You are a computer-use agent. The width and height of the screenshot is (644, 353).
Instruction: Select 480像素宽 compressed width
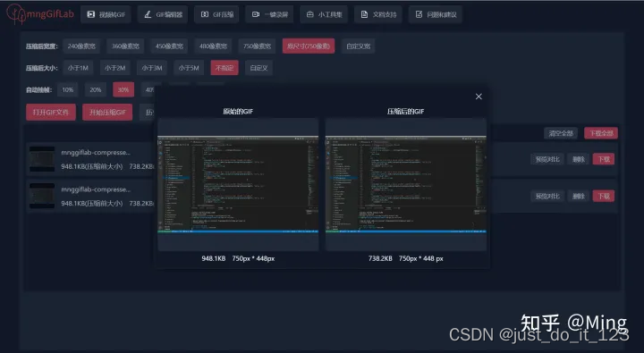pyautogui.click(x=213, y=46)
